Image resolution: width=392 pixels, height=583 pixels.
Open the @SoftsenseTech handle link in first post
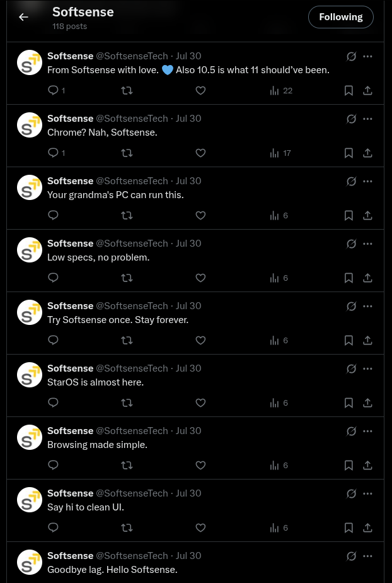[132, 56]
